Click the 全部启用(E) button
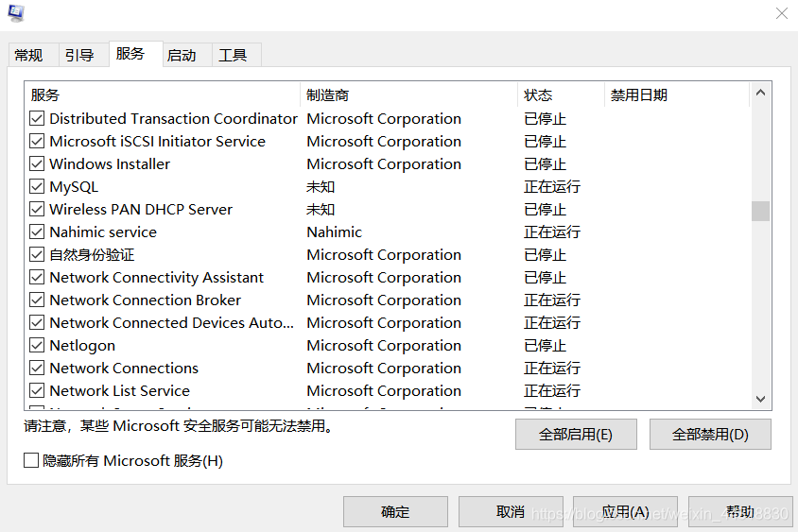This screenshot has width=798, height=532. point(576,435)
